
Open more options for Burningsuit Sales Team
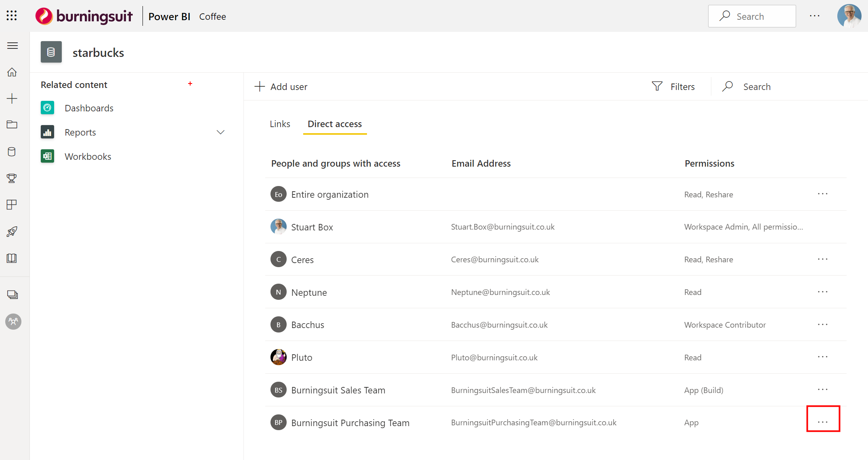[823, 390]
